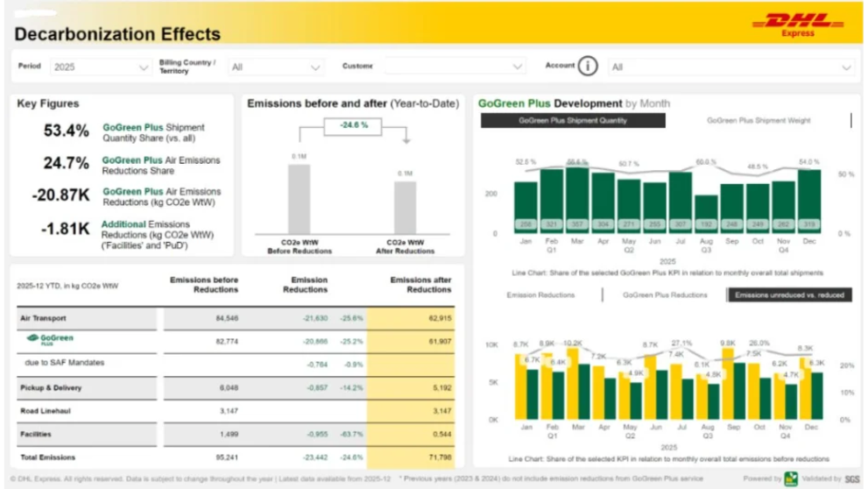Open the Account dropdown set to All
Image resolution: width=868 pixels, height=489 pixels.
click(730, 67)
